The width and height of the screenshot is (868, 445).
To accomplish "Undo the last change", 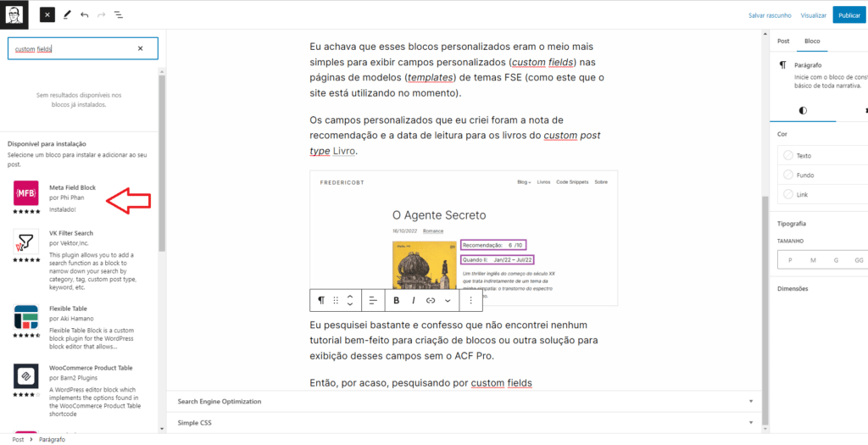I will pos(84,15).
